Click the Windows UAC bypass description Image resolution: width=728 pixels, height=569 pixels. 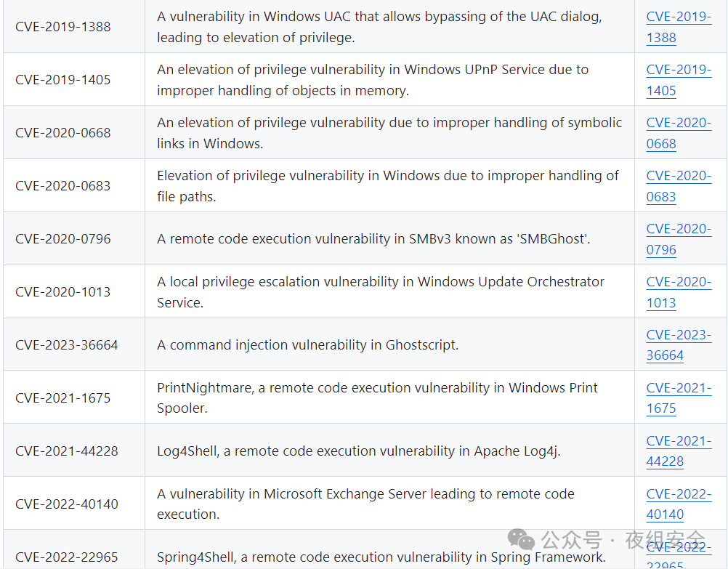[379, 27]
